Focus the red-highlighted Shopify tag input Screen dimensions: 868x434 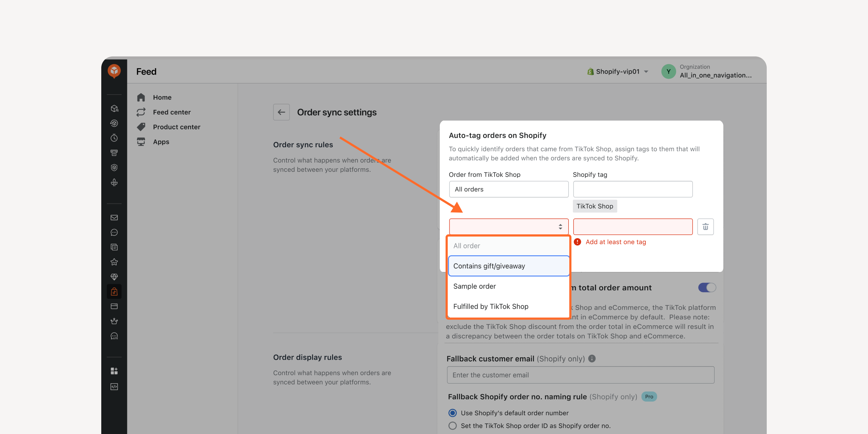pyautogui.click(x=632, y=227)
